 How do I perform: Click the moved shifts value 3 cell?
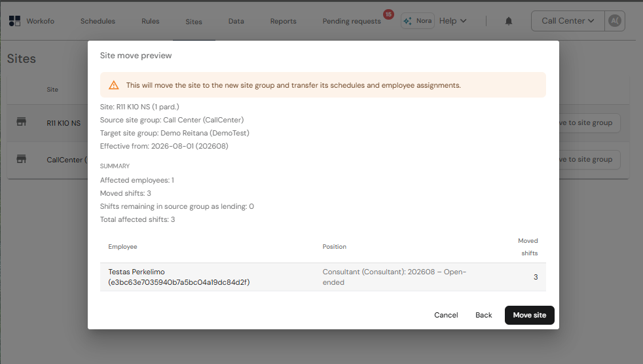click(536, 277)
